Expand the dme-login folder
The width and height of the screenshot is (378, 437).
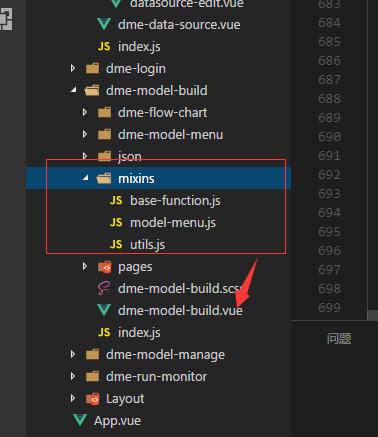pyautogui.click(x=73, y=68)
